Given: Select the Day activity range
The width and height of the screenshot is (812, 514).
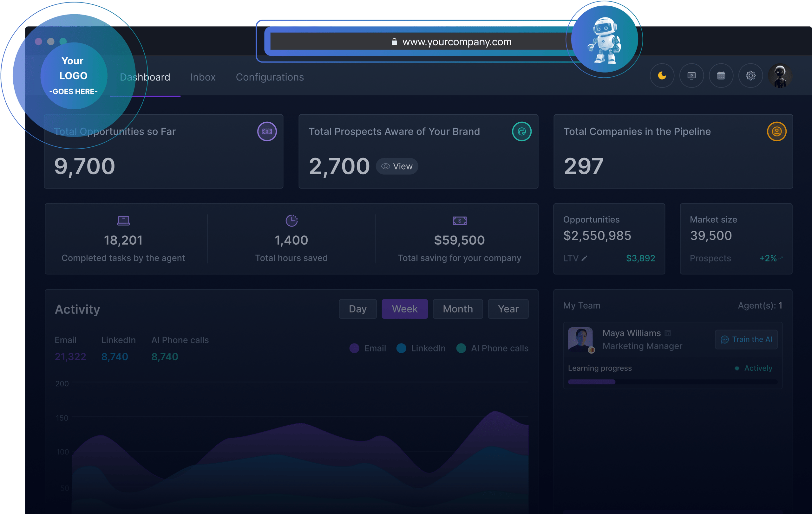Looking at the screenshot, I should [358, 309].
